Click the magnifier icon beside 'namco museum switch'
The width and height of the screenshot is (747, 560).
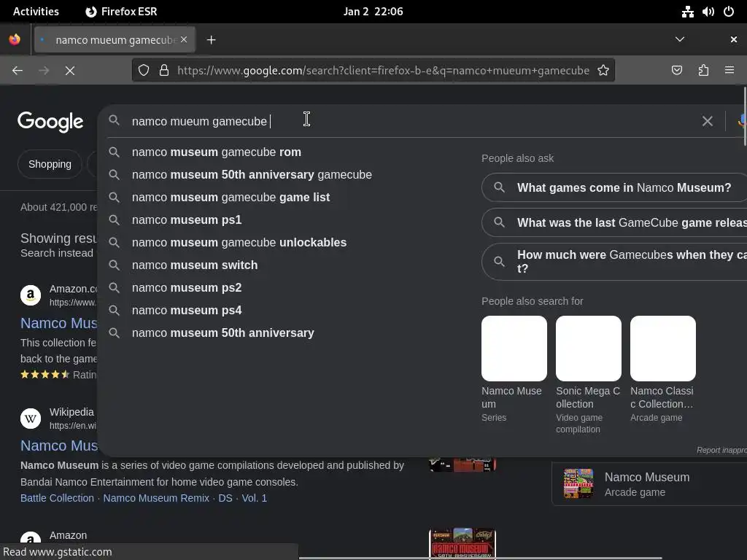coord(114,265)
